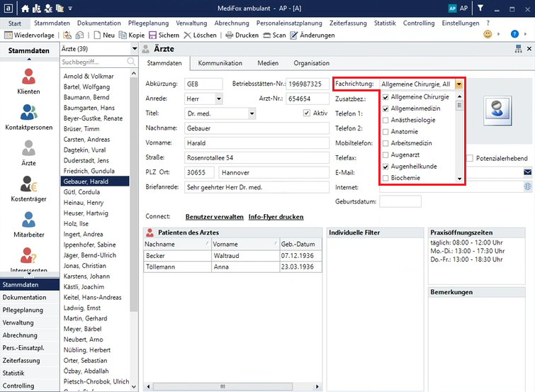Click the Benutzer verwalten link

(x=214, y=217)
